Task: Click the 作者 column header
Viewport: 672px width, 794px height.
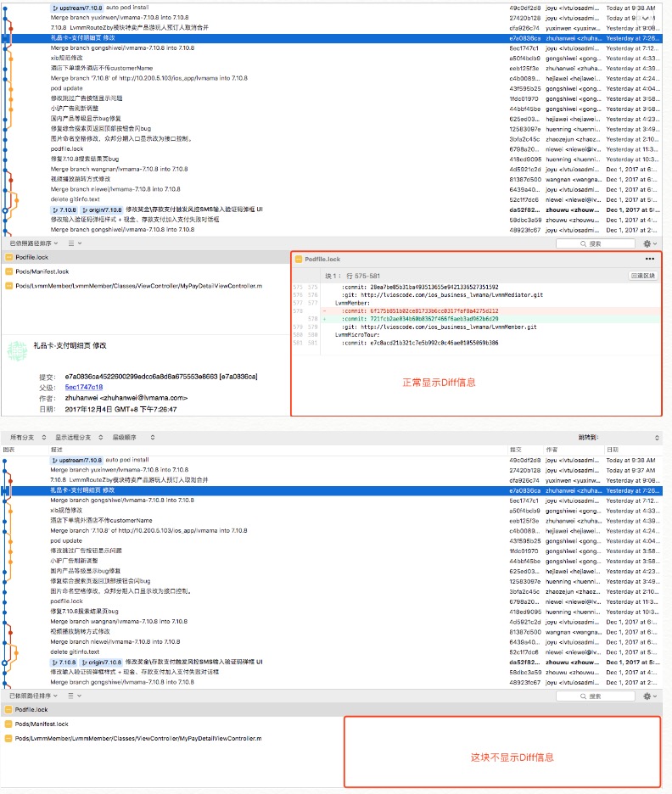Action: pos(552,449)
